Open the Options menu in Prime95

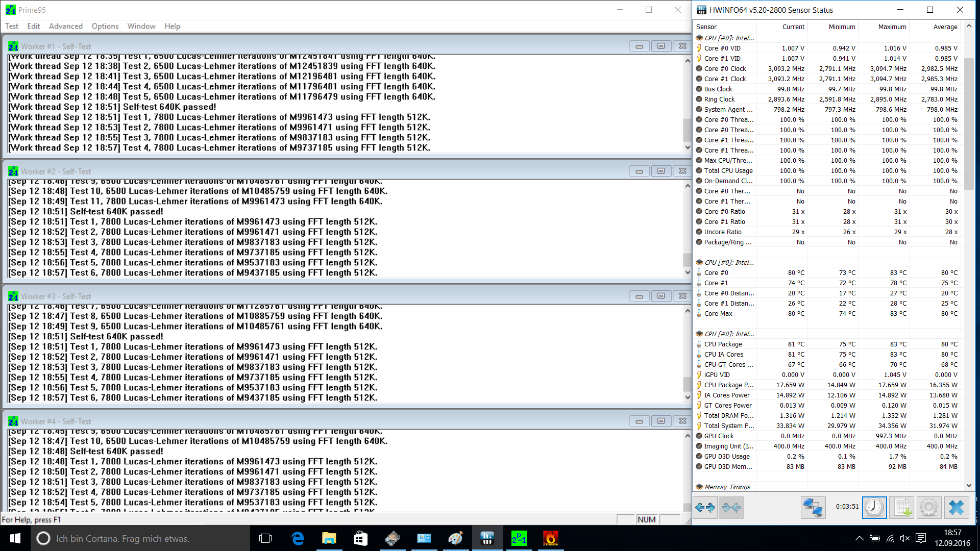(105, 26)
